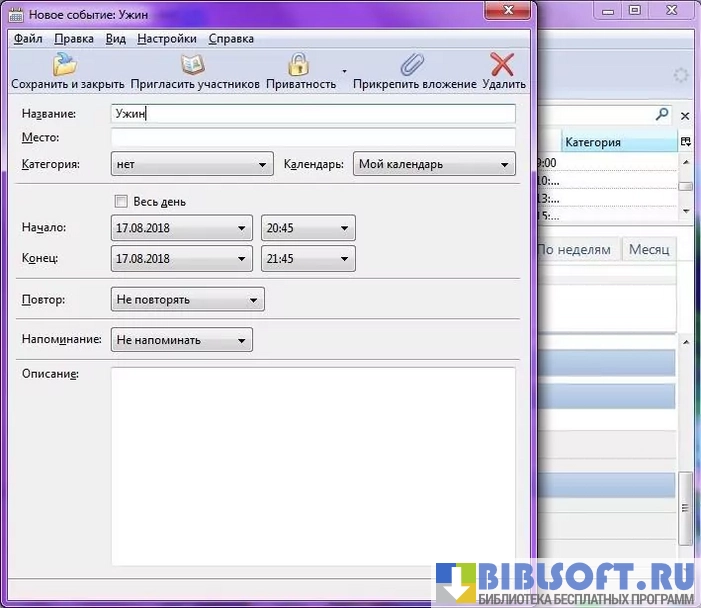The width and height of the screenshot is (701, 608).
Task: Expand the Повтор 'Не повторять' dropdown
Action: click(x=254, y=299)
